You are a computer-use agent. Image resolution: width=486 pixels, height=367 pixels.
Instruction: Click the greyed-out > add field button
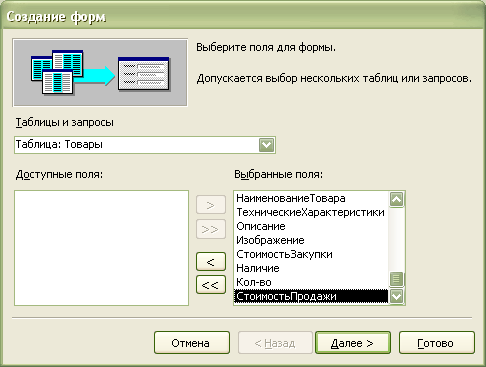pyautogui.click(x=211, y=205)
